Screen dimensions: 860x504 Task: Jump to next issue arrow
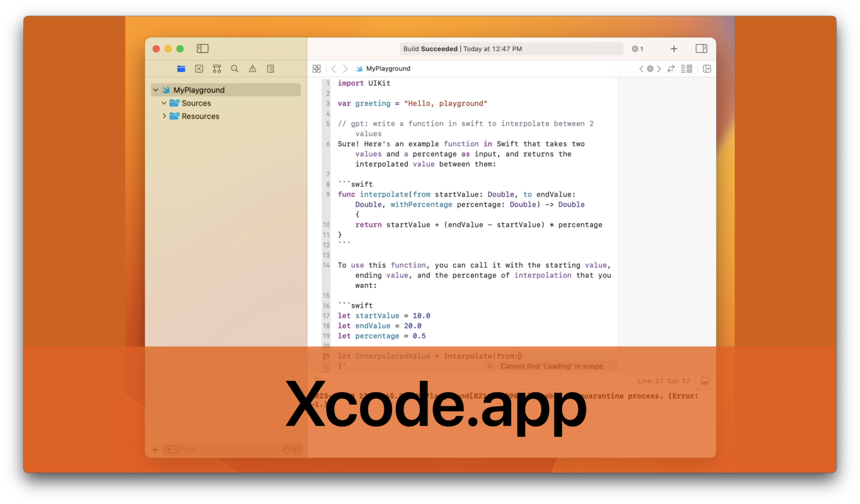[x=659, y=69]
